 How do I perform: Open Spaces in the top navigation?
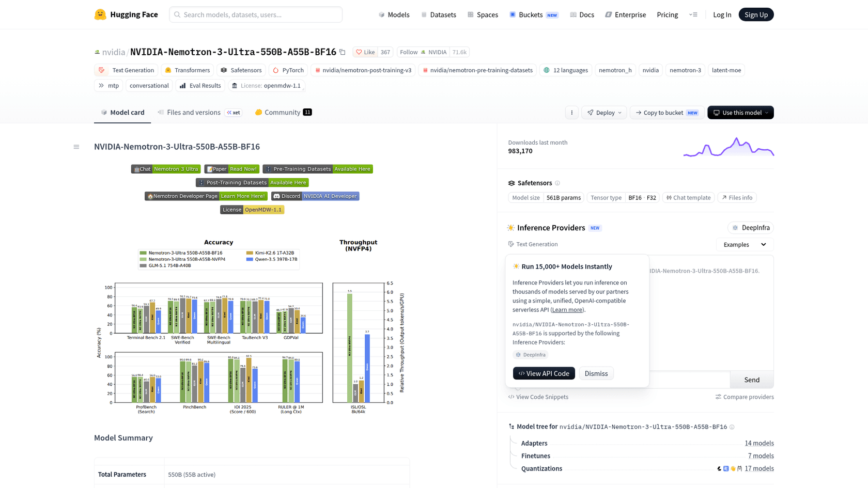pyautogui.click(x=483, y=14)
